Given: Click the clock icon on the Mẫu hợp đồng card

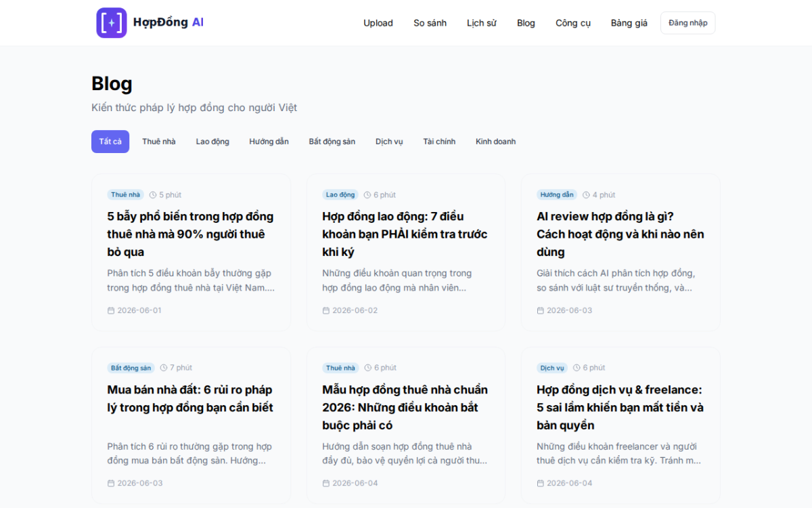Looking at the screenshot, I should point(367,368).
